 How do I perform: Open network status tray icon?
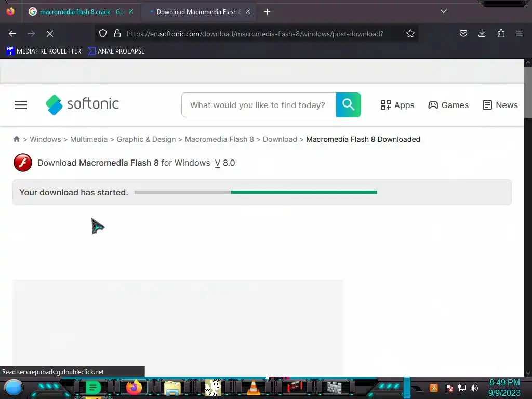(x=462, y=388)
